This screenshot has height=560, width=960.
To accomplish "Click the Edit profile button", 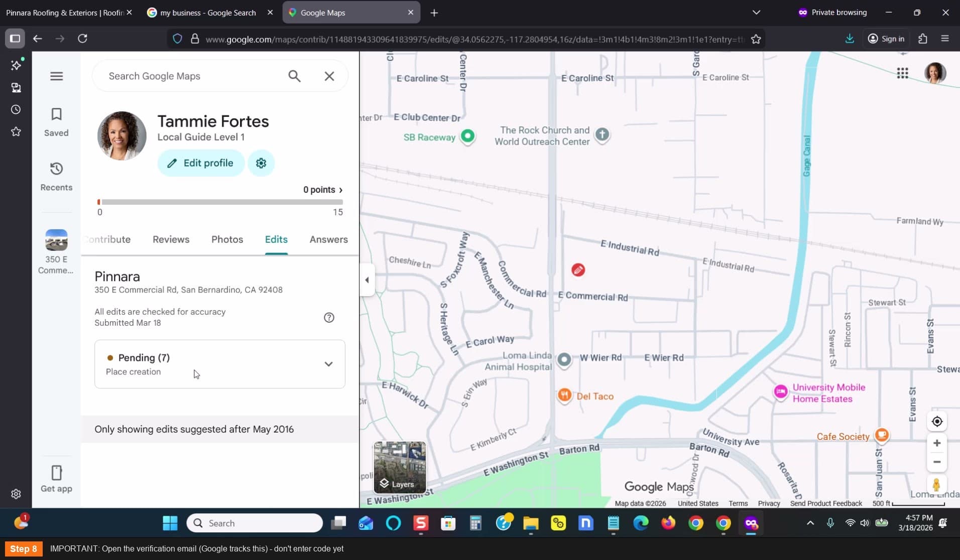I will [x=201, y=163].
